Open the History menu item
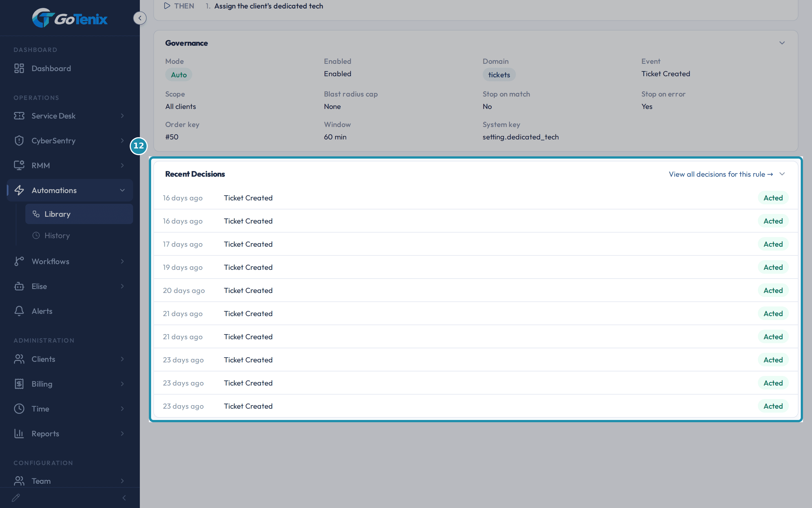The image size is (812, 508). pos(79,236)
